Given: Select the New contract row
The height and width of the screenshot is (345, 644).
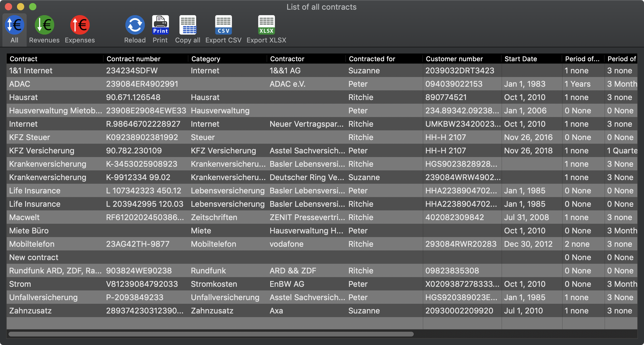Looking at the screenshot, I should tap(322, 257).
